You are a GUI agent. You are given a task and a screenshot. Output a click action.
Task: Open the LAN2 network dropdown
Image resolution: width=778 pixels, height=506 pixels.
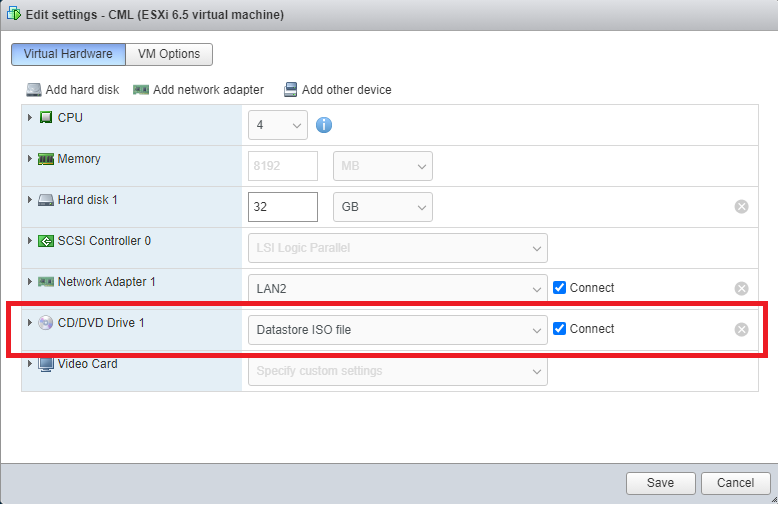pyautogui.click(x=398, y=289)
